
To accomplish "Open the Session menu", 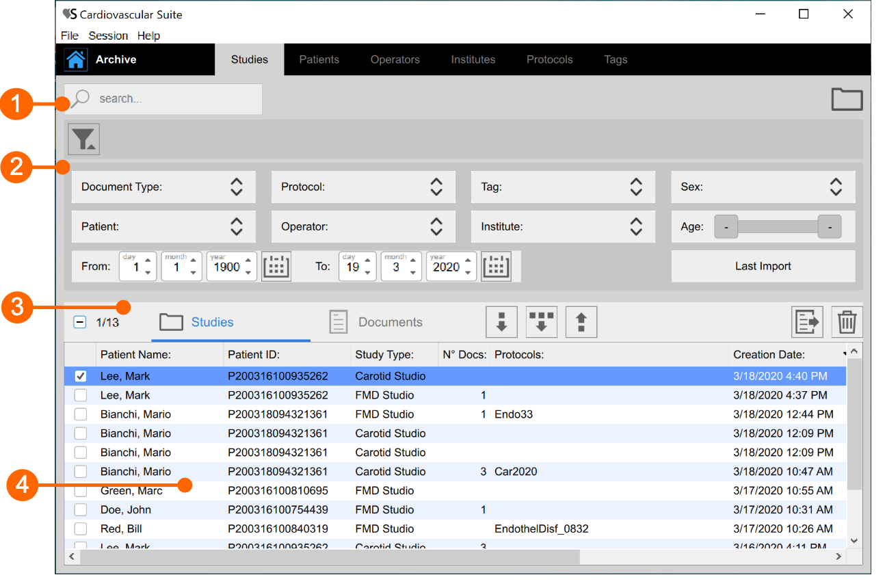I will (108, 36).
